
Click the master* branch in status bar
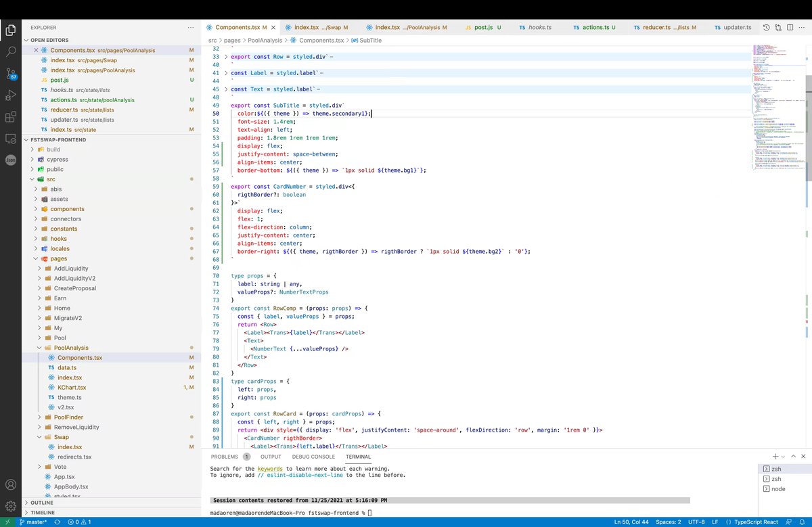[32, 522]
